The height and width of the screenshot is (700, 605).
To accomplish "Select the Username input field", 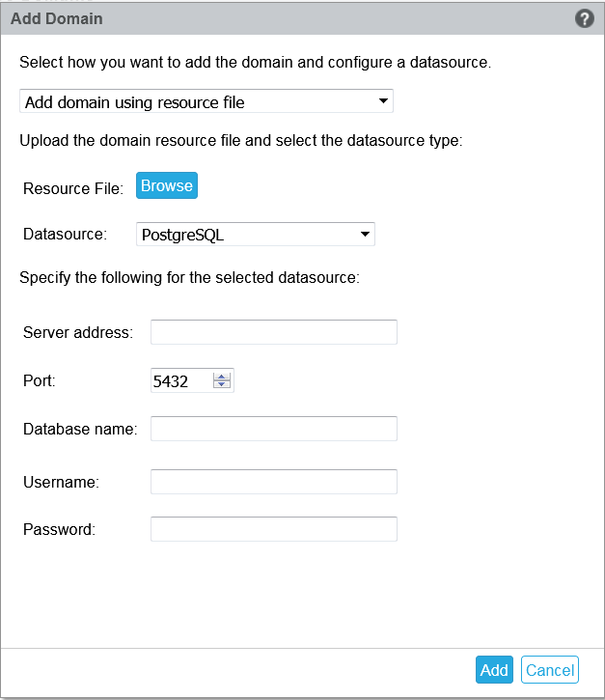I will [274, 482].
